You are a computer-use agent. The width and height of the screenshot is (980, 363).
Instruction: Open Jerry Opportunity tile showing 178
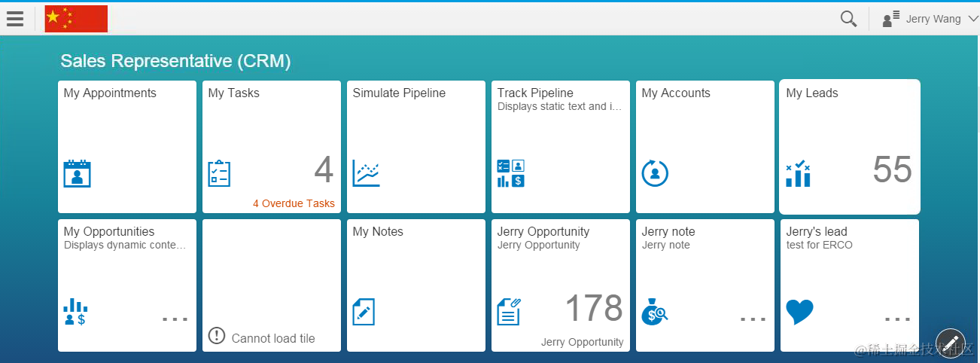[560, 285]
